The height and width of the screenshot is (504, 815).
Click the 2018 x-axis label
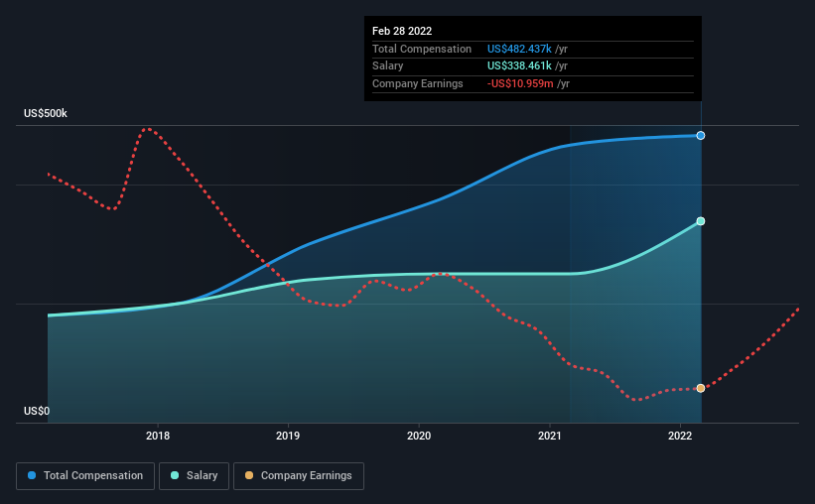pyautogui.click(x=158, y=436)
